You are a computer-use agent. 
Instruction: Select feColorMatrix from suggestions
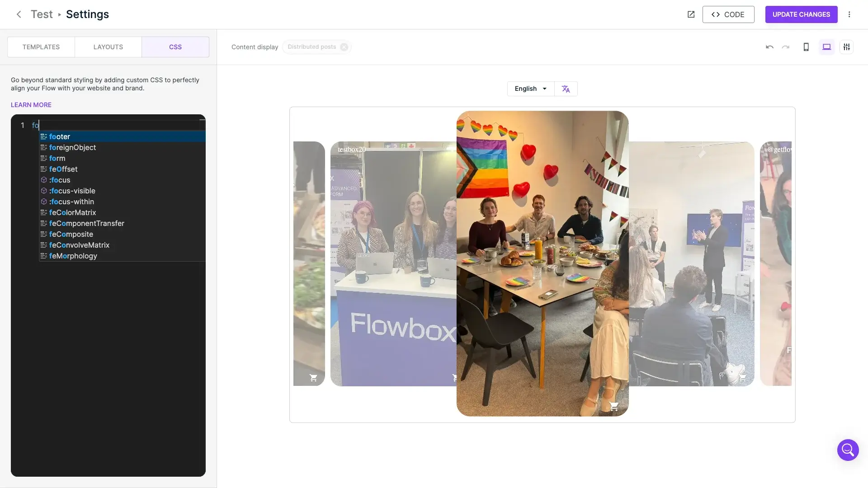[72, 212]
